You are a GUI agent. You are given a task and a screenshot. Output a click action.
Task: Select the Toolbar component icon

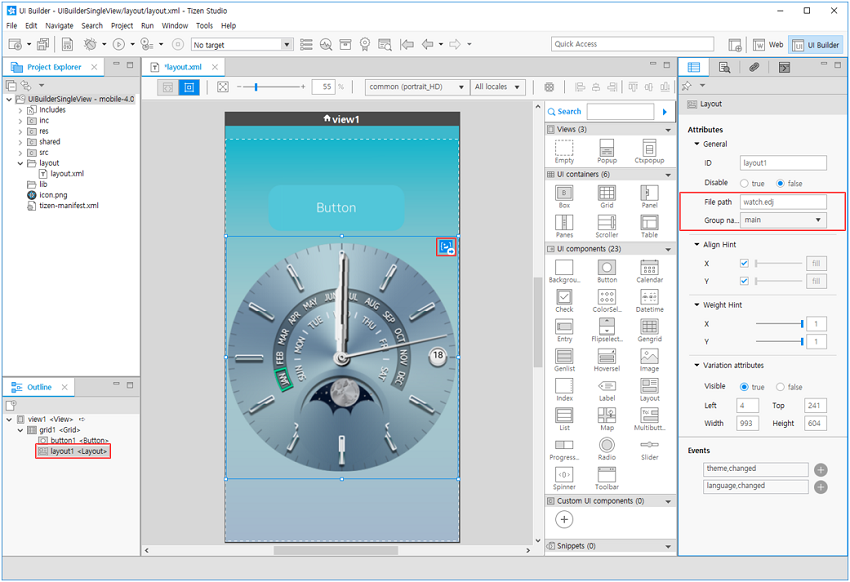click(606, 474)
